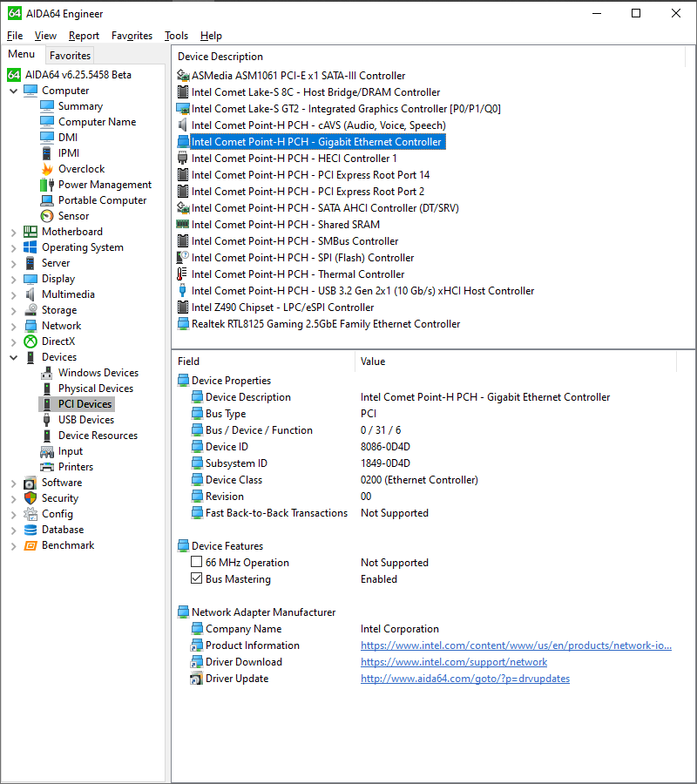
Task: Click the SPI (Flash) Controller icon
Action: pyautogui.click(x=183, y=258)
